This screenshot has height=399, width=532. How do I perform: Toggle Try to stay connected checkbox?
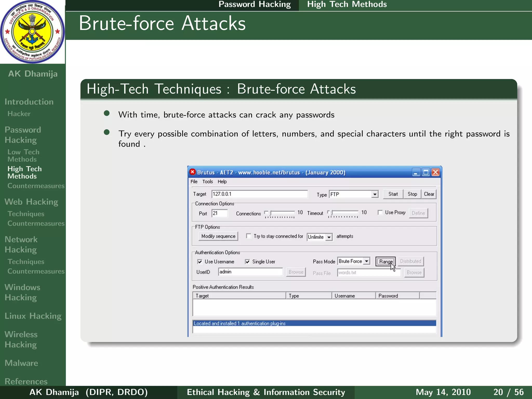coord(249,236)
